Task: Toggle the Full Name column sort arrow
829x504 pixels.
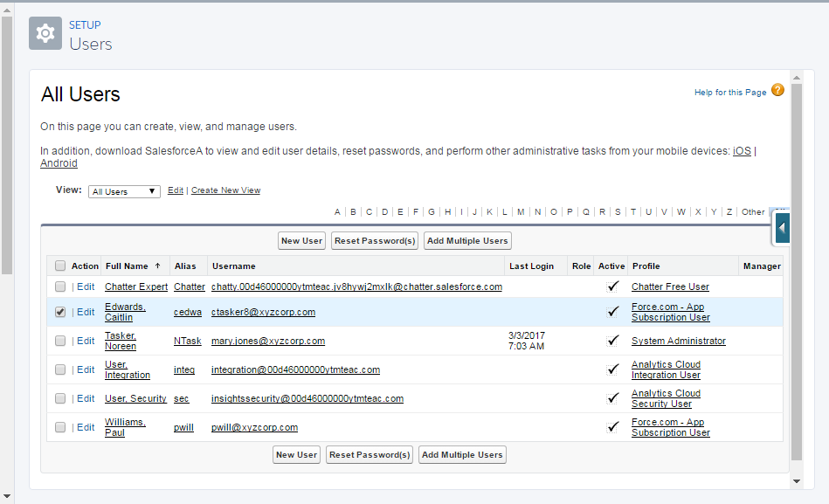Action: click(x=159, y=266)
